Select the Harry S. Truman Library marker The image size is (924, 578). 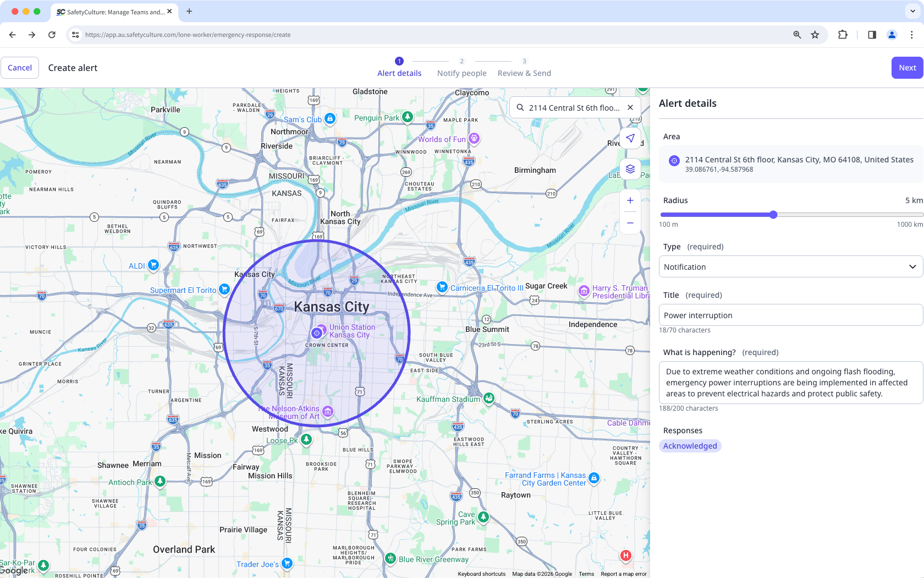click(584, 291)
